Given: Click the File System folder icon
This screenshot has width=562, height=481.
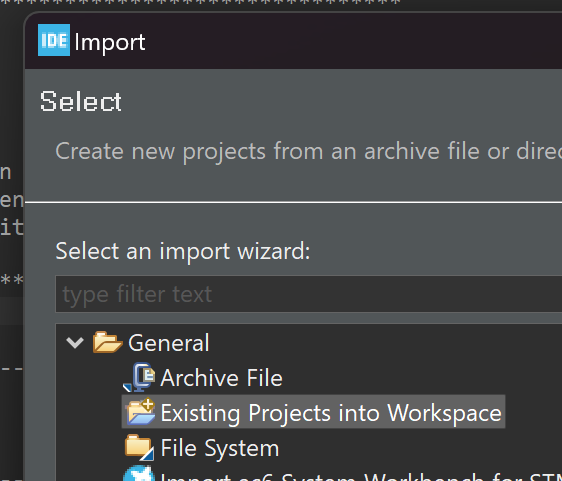Looking at the screenshot, I should pos(139,448).
